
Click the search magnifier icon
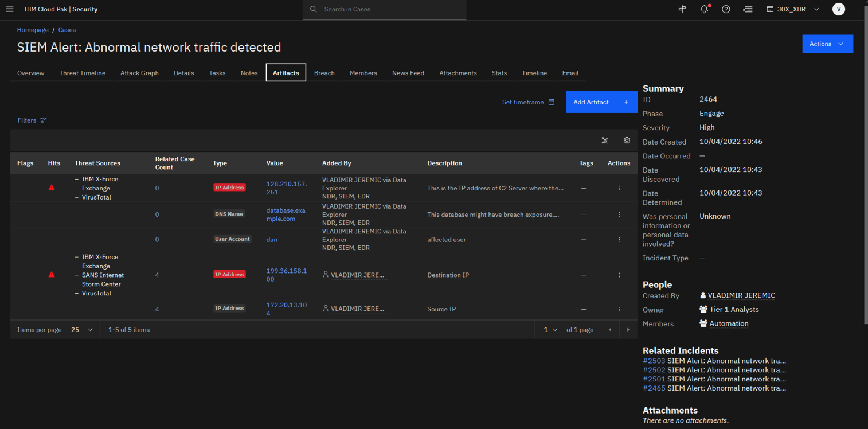[x=313, y=9]
